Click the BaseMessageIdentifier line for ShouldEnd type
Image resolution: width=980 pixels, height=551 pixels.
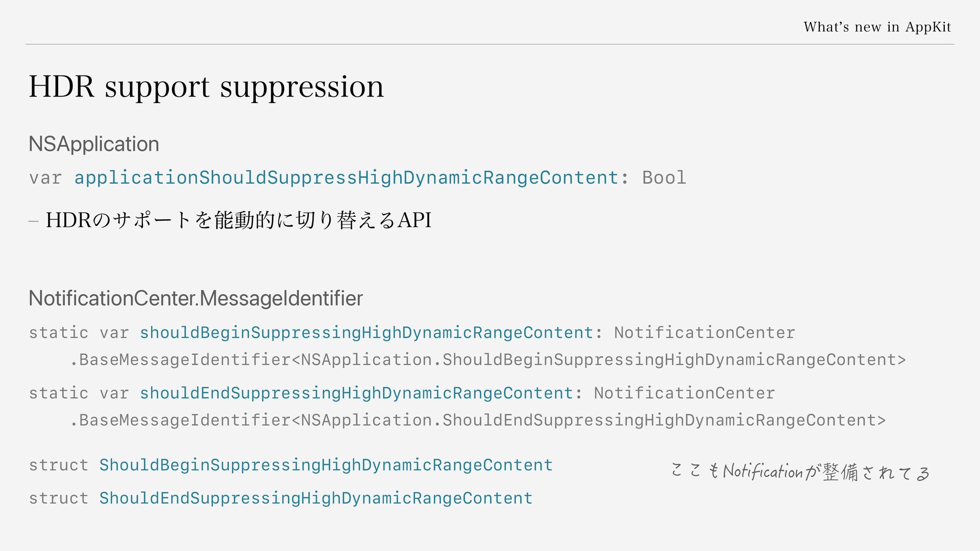(477, 420)
